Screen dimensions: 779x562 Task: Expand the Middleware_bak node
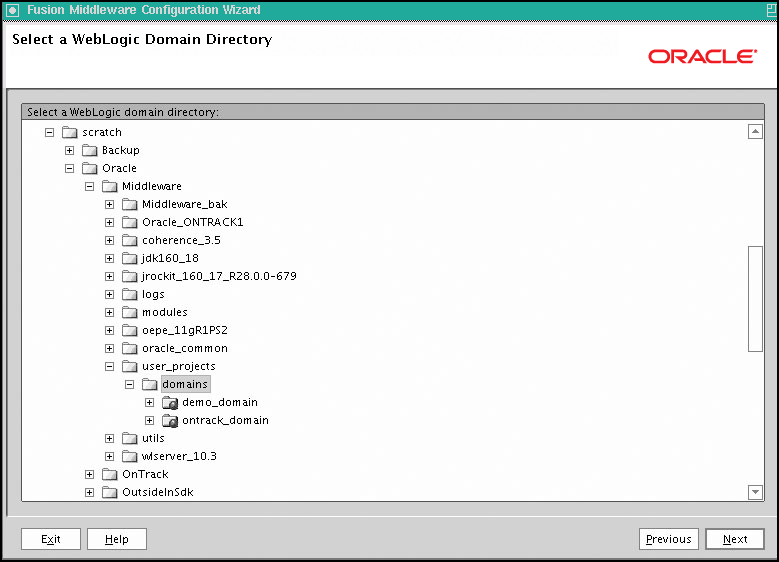[x=109, y=204]
